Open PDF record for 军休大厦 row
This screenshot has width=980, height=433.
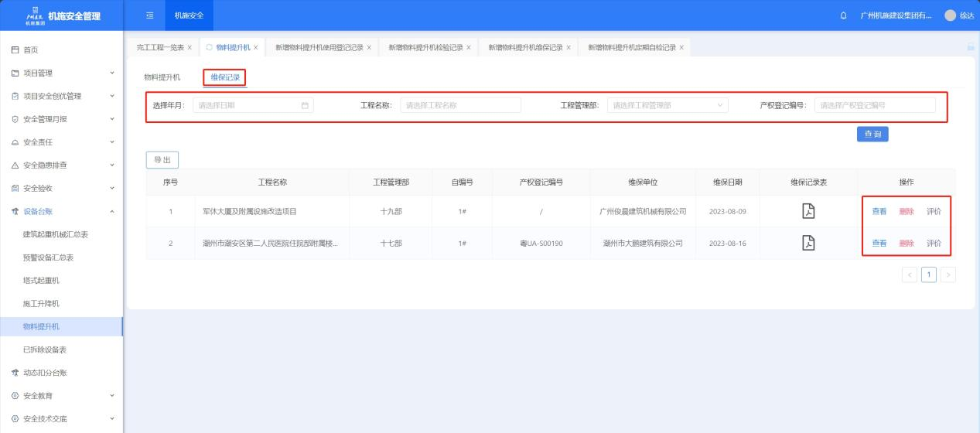[x=808, y=211]
